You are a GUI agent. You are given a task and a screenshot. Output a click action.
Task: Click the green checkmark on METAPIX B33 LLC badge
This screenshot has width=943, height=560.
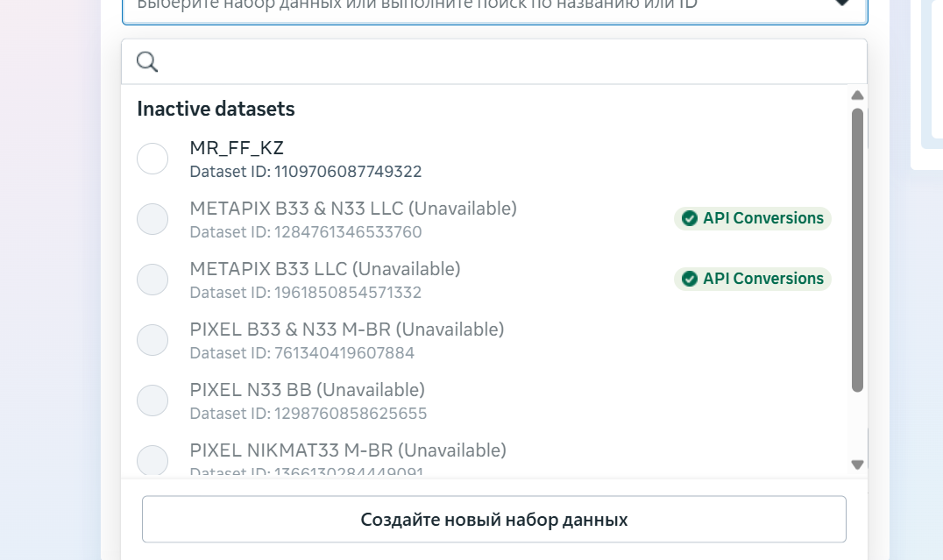[x=690, y=279]
